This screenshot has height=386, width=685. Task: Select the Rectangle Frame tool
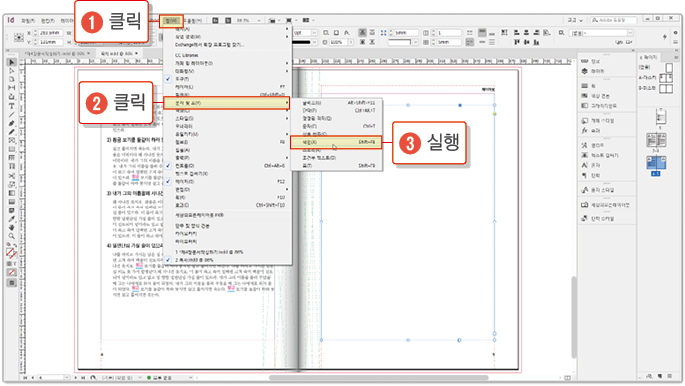[x=12, y=141]
